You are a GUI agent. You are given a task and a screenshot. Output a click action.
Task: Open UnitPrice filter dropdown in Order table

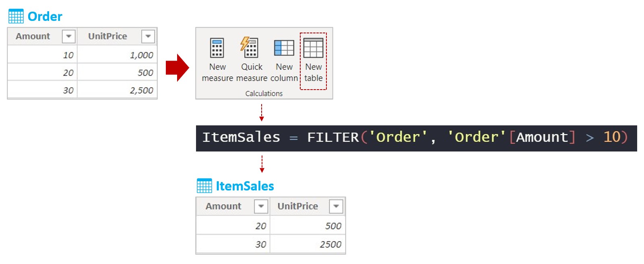pyautogui.click(x=148, y=36)
